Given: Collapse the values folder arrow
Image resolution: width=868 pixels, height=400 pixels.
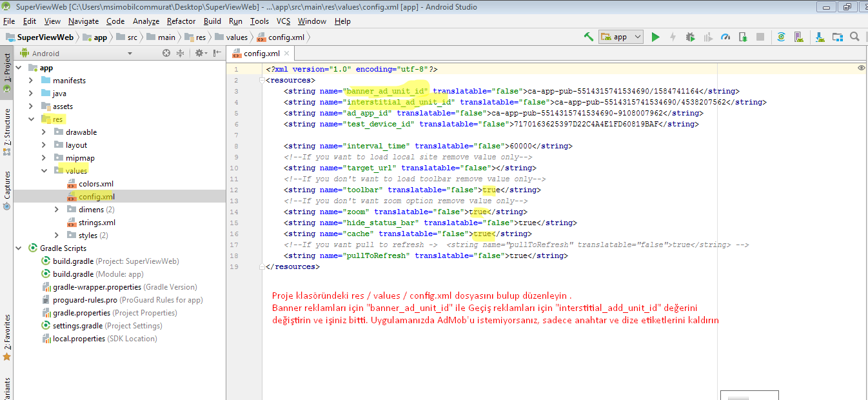Looking at the screenshot, I should click(44, 171).
